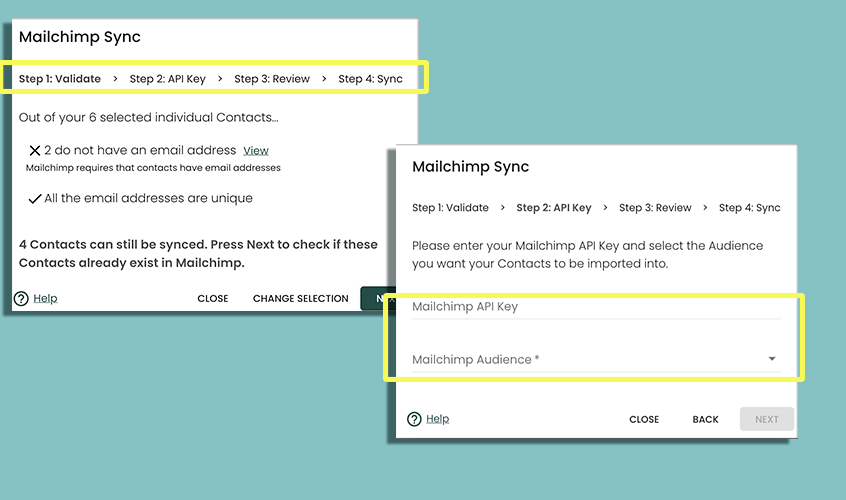The height and width of the screenshot is (500, 846).
Task: Click the checkmark icon beside unique email addresses
Action: 34,199
